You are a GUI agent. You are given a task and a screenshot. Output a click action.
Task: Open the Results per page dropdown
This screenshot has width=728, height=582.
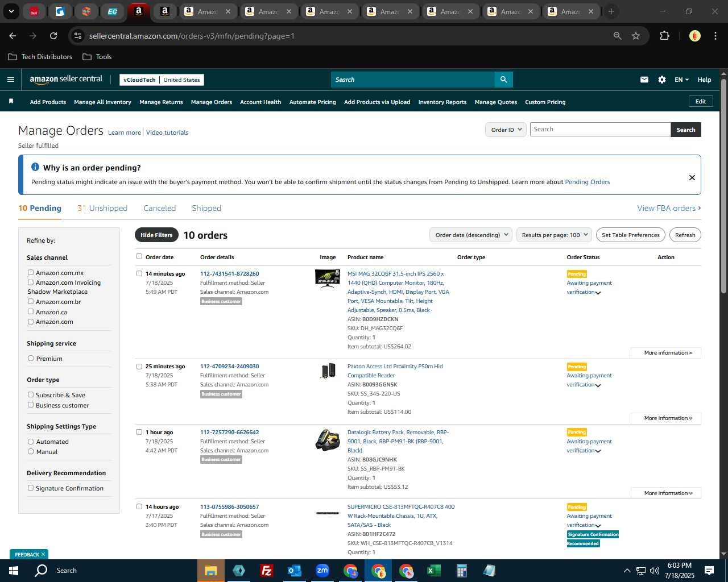click(555, 235)
